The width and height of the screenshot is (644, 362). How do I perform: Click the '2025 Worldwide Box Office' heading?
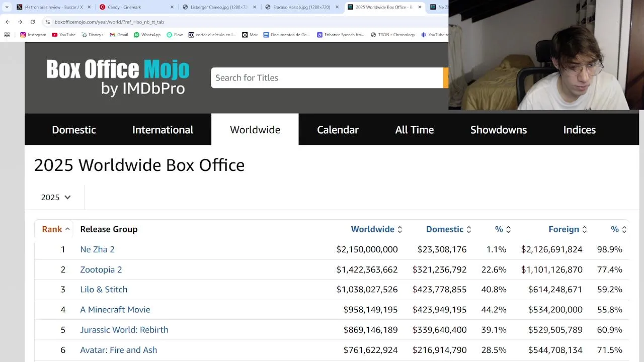coord(139,165)
